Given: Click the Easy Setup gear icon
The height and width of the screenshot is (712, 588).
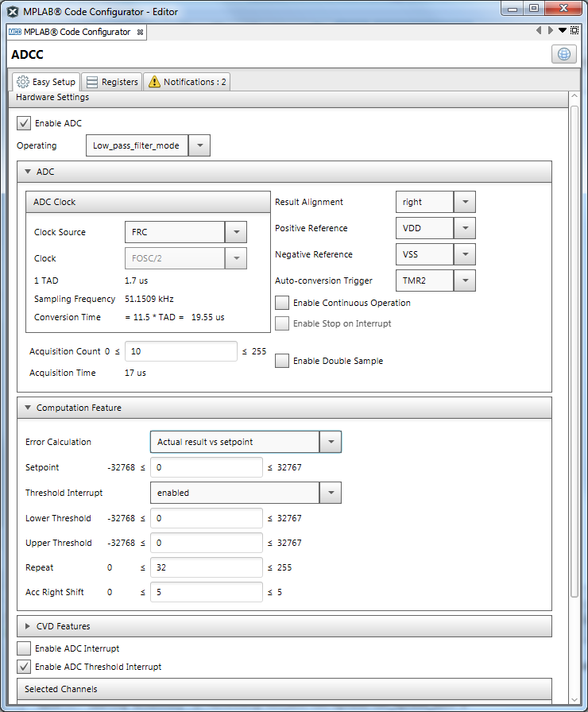Looking at the screenshot, I should tap(23, 82).
